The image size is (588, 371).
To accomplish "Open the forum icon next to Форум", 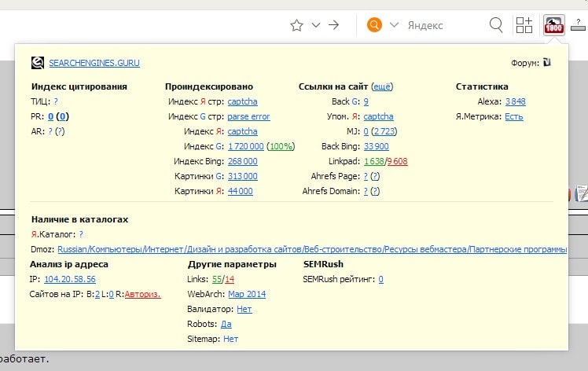I will (547, 63).
